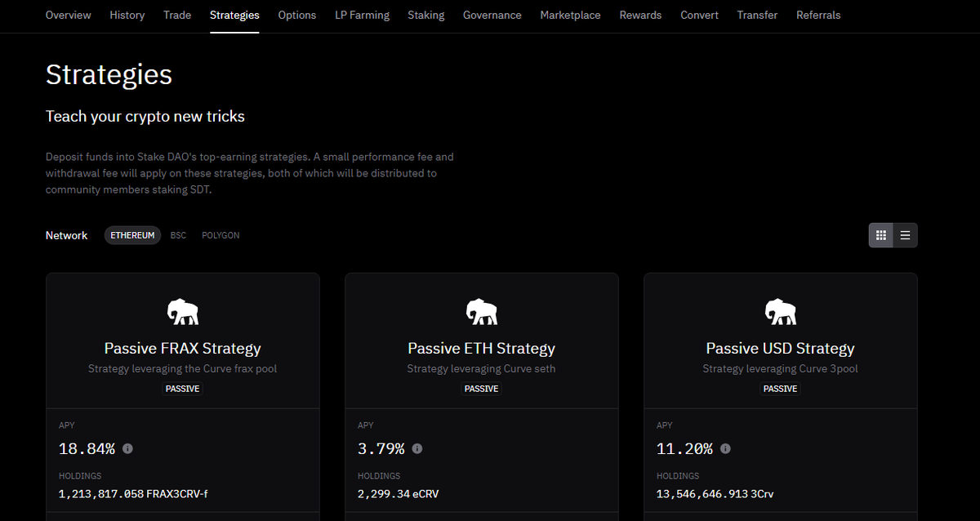
Task: Click the 3.79% APY value
Action: (381, 448)
